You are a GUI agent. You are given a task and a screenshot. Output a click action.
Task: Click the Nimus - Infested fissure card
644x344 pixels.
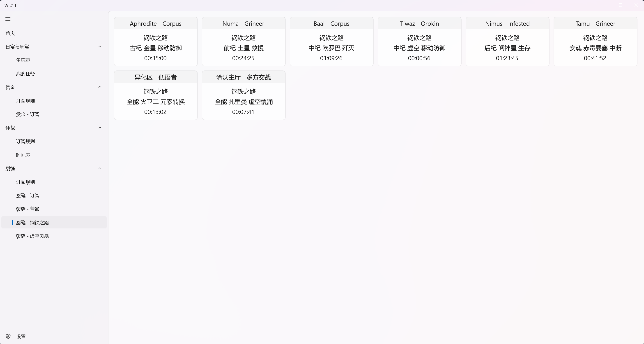coord(507,42)
